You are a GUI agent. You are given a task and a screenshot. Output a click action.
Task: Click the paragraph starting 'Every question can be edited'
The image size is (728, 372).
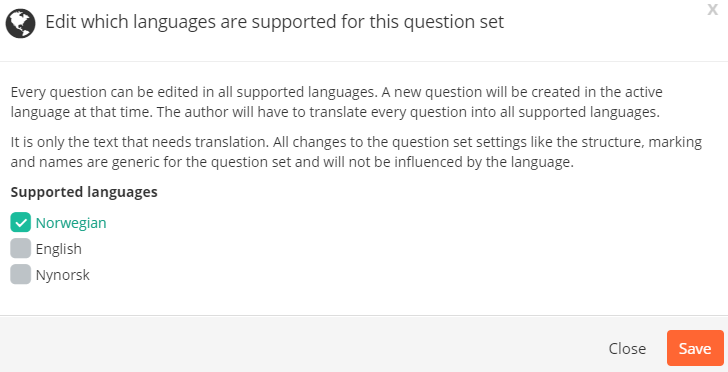[x=337, y=102]
